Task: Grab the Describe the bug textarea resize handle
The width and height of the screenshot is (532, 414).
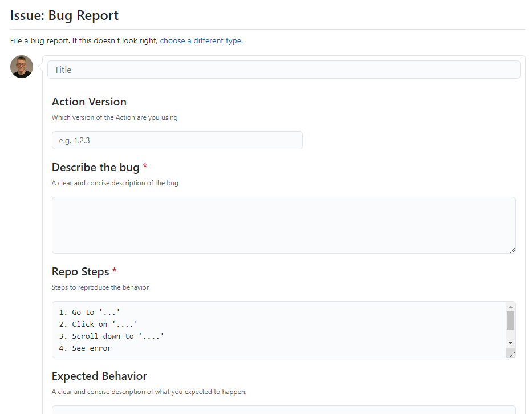Action: coord(512,250)
